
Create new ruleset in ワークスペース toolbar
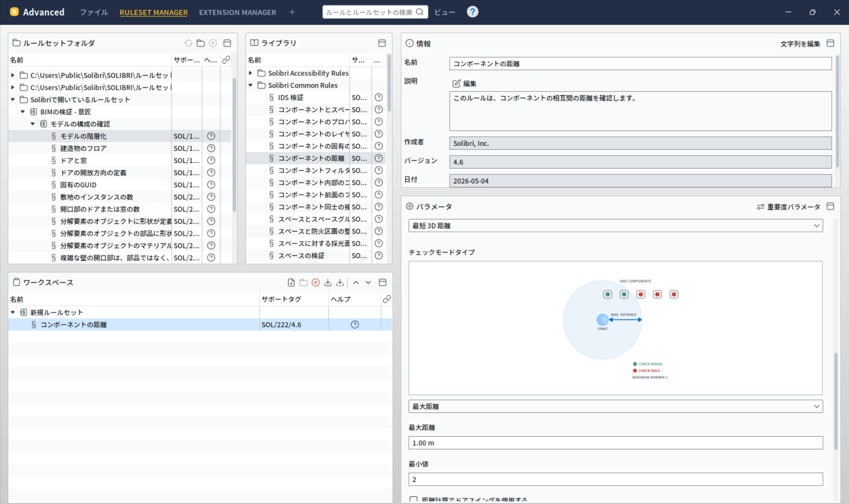point(291,283)
